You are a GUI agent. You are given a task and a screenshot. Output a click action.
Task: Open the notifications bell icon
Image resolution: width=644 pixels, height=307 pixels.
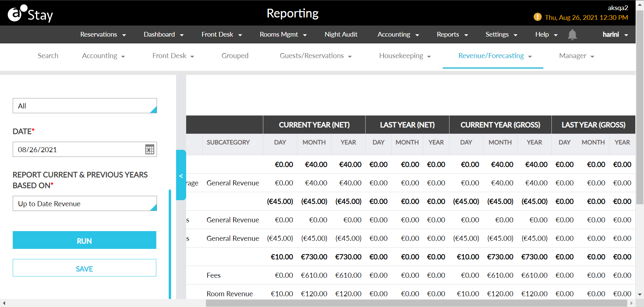click(x=572, y=35)
